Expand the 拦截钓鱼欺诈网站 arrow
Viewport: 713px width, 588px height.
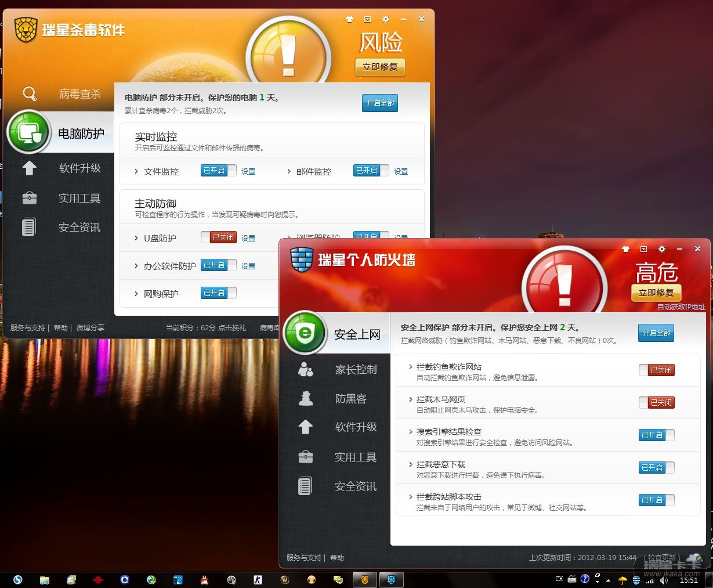pyautogui.click(x=410, y=367)
